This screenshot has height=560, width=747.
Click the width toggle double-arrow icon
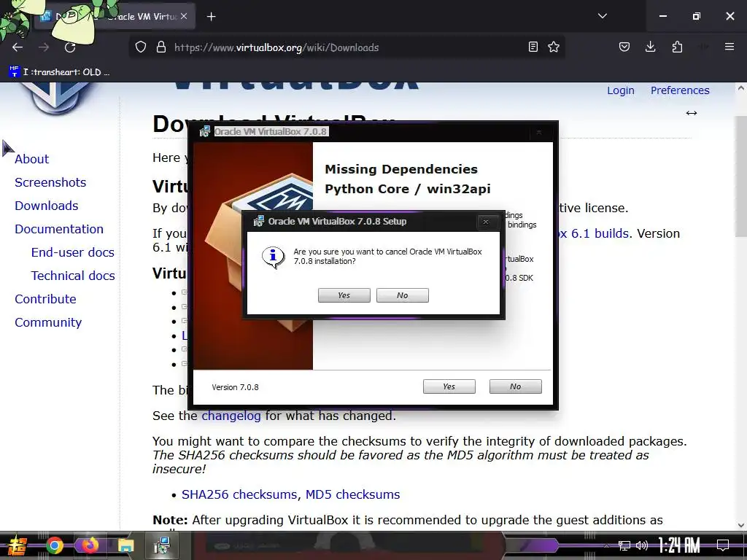[692, 113]
